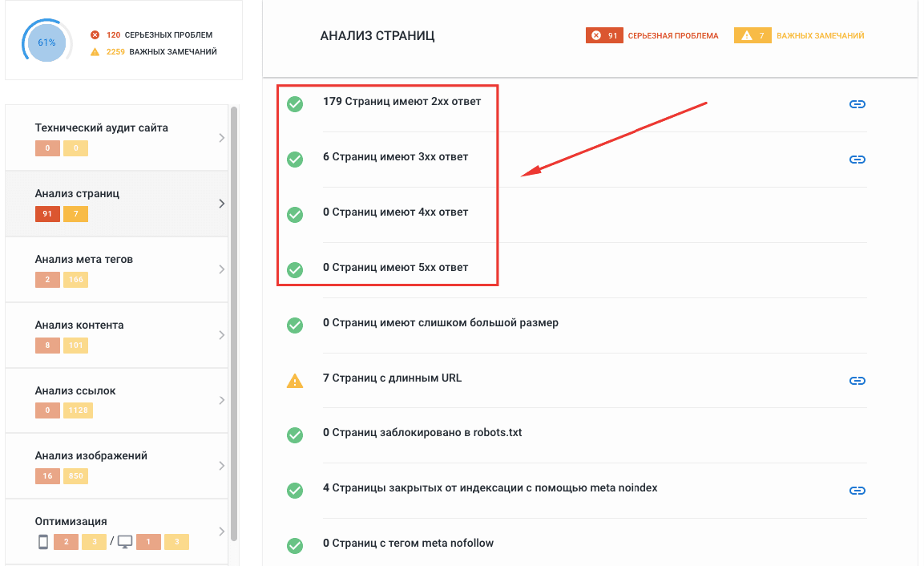
Task: Click the 61% score circle gauge
Action: click(x=46, y=42)
